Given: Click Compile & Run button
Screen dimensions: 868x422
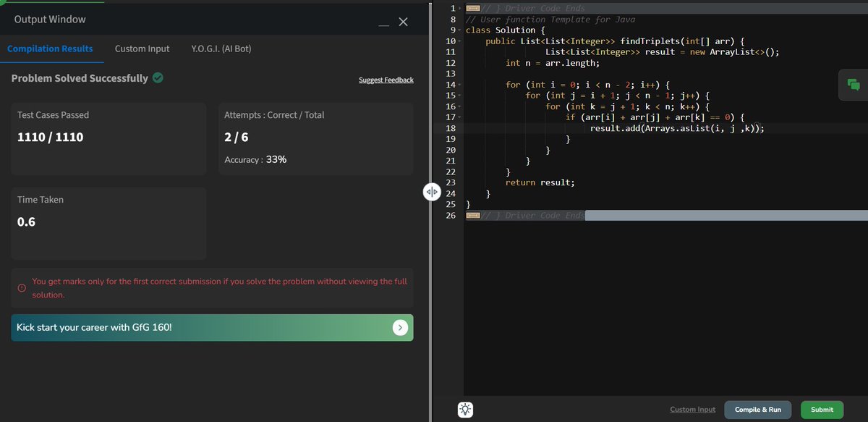Looking at the screenshot, I should point(758,409).
